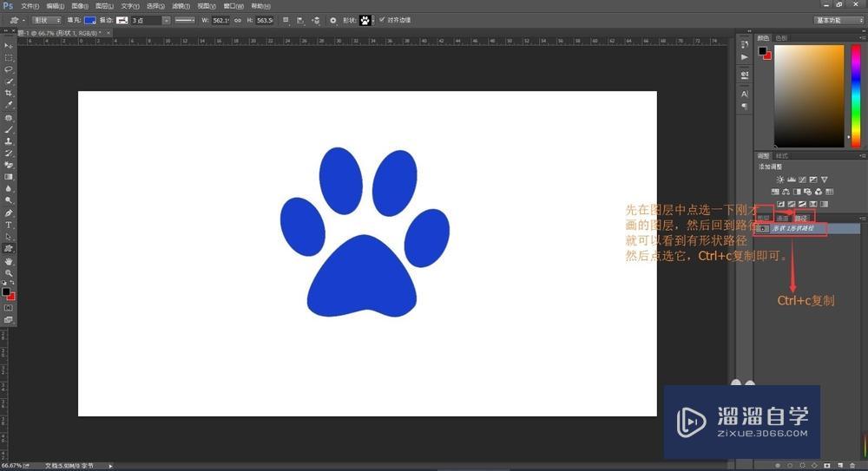The height and width of the screenshot is (471, 868).
Task: Open the custom shape picker
Action: tap(366, 20)
